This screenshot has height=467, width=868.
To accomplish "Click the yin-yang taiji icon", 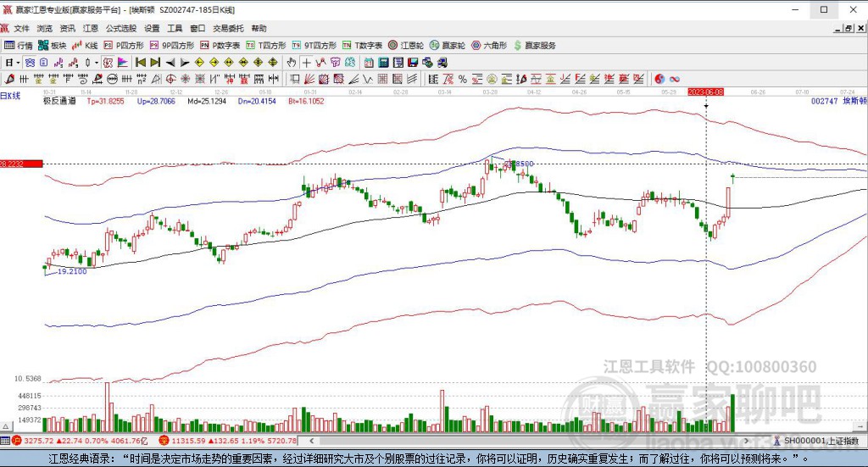I will (x=659, y=79).
